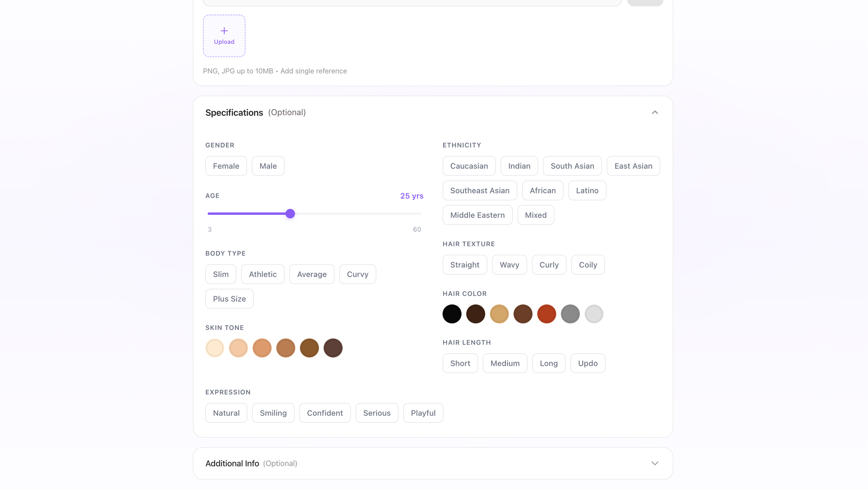
Task: Select the darkest skin tone swatch
Action: click(333, 348)
